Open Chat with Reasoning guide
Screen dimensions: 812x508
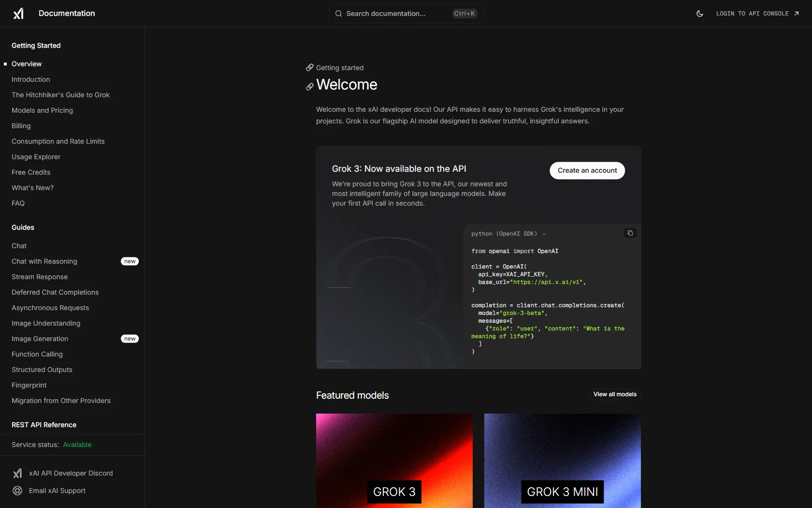click(x=44, y=261)
